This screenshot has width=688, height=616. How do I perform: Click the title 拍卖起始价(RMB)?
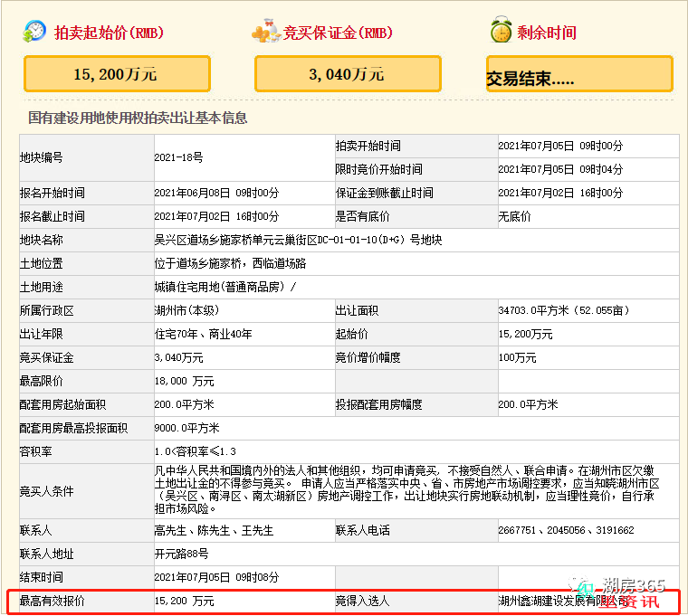coord(109,33)
